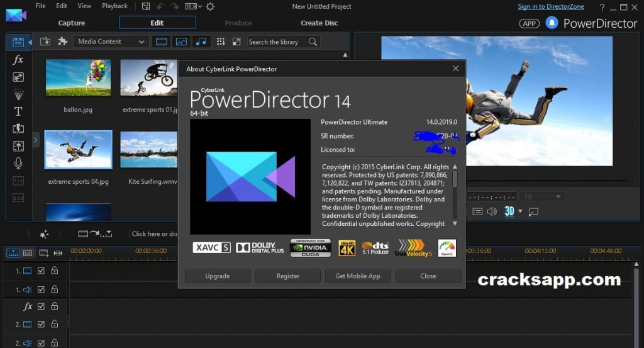Toggle the video filter in library

[x=162, y=42]
